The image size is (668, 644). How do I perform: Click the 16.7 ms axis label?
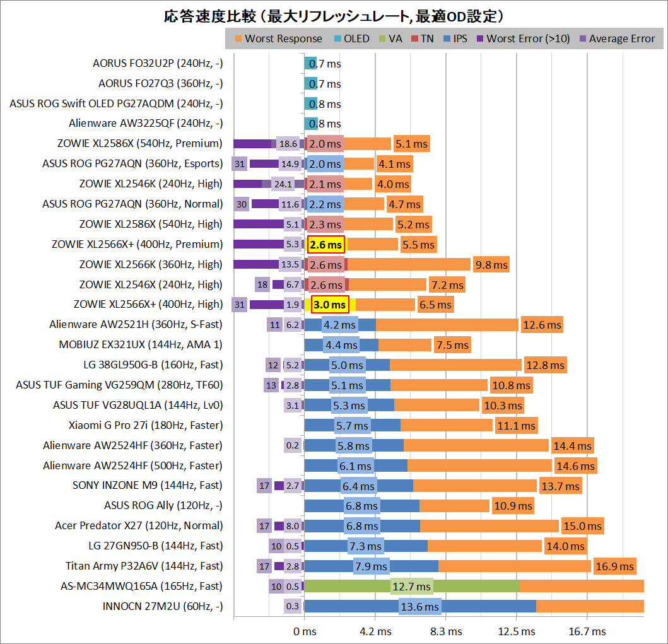tap(587, 631)
